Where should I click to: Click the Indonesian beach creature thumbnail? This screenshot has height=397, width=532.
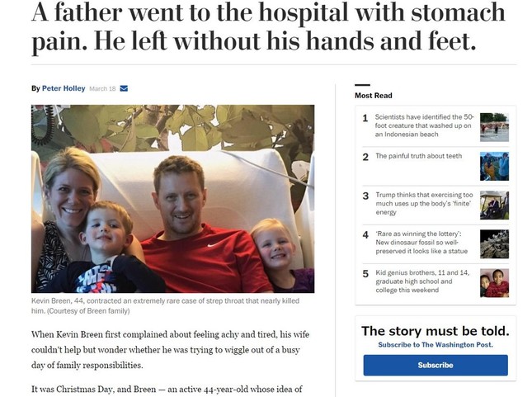(494, 127)
